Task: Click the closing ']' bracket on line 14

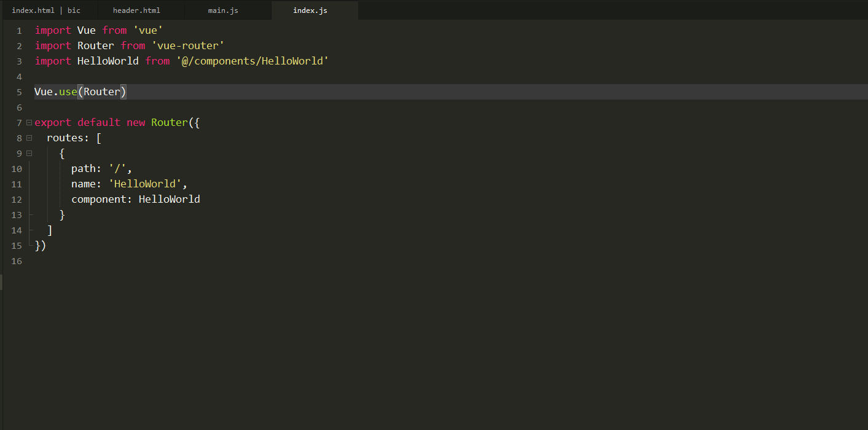Action: (50, 230)
